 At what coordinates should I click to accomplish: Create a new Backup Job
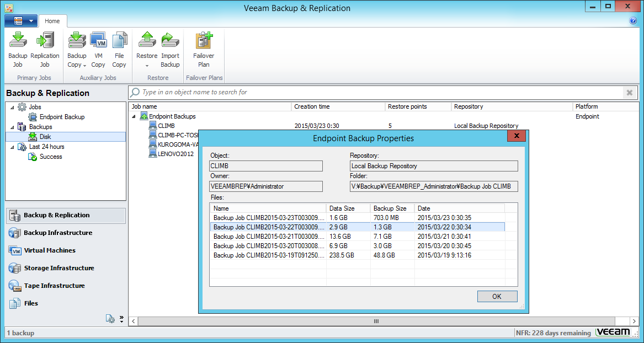18,50
